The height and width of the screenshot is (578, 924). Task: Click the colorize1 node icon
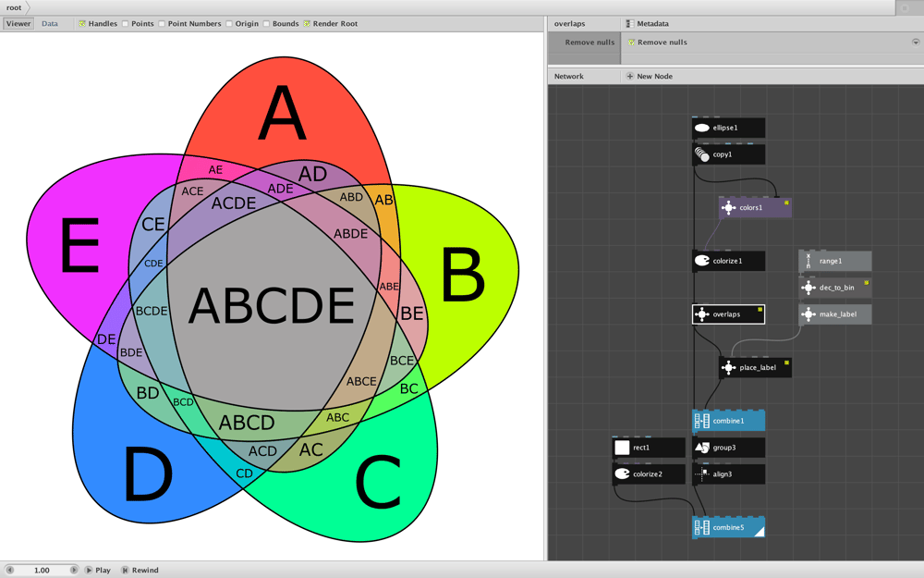click(702, 261)
